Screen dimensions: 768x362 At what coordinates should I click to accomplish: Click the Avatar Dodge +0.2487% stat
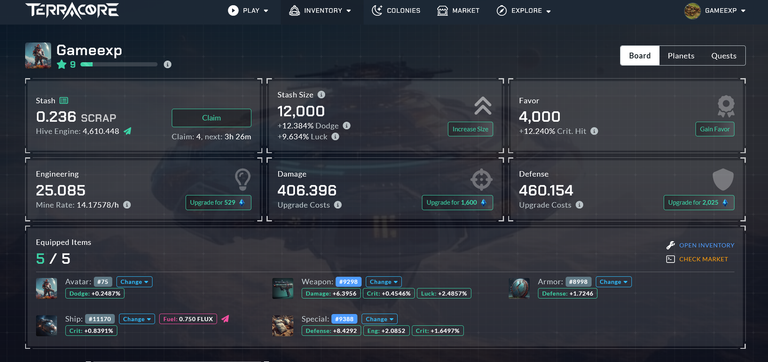coord(95,293)
